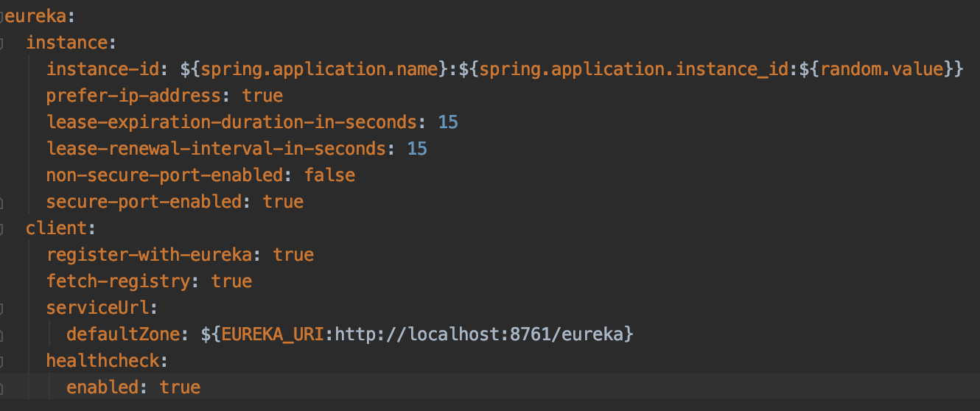Click the fetch-registry key

[118, 281]
